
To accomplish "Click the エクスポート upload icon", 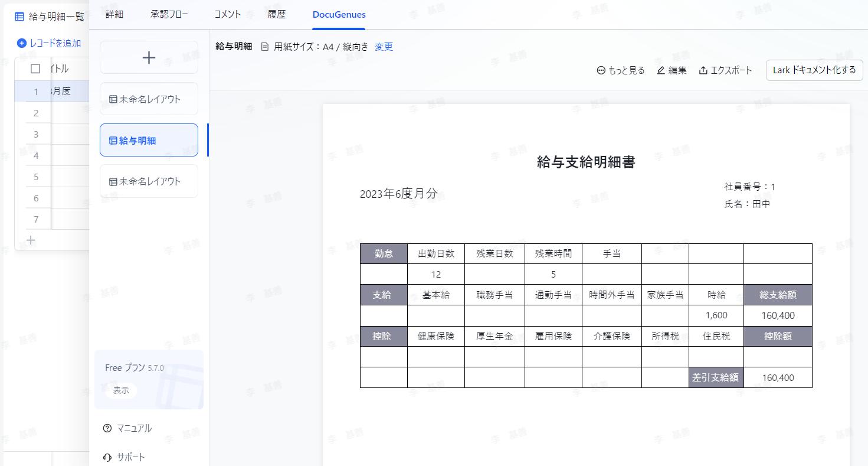I will (x=703, y=70).
